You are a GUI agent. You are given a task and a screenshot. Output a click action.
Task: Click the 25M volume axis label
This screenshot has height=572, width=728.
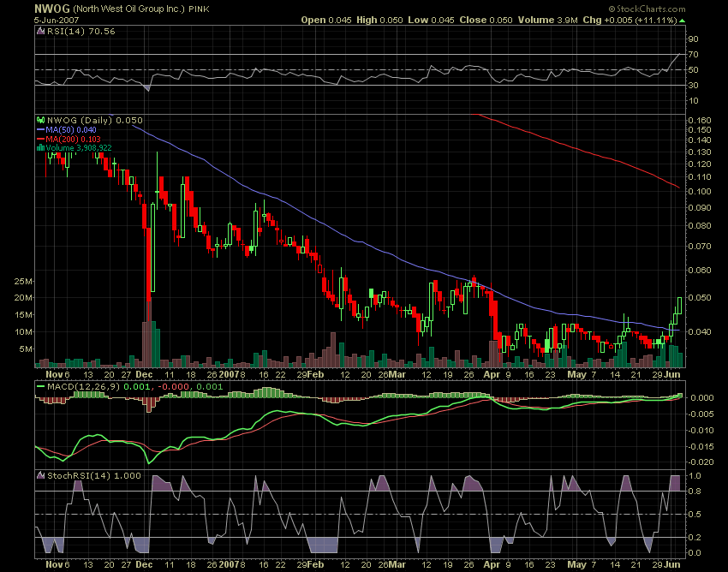(x=23, y=282)
